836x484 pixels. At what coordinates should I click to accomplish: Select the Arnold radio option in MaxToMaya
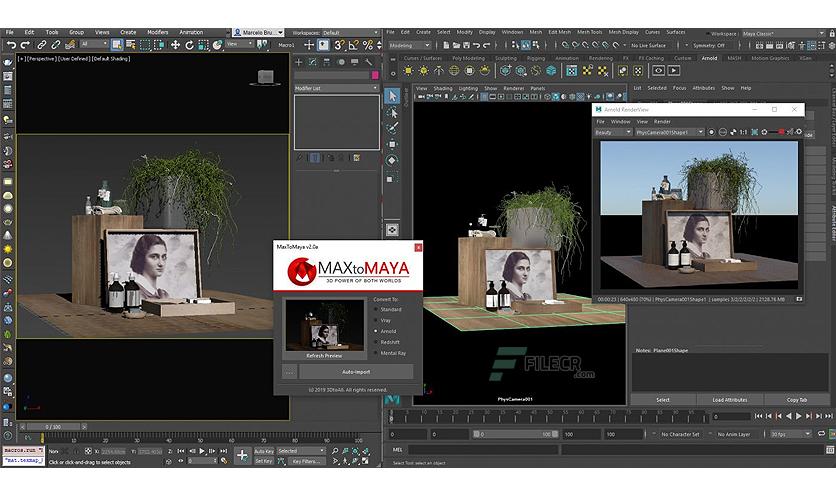click(x=376, y=331)
